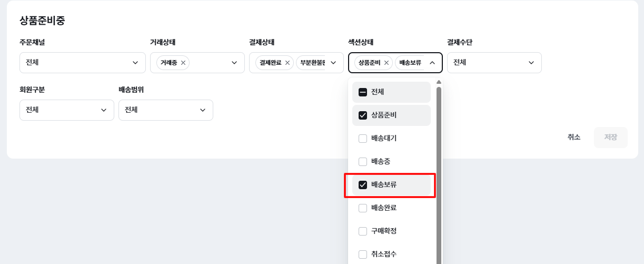644x264 pixels.
Task: Select the 구매확정 checkbox
Action: point(363,231)
